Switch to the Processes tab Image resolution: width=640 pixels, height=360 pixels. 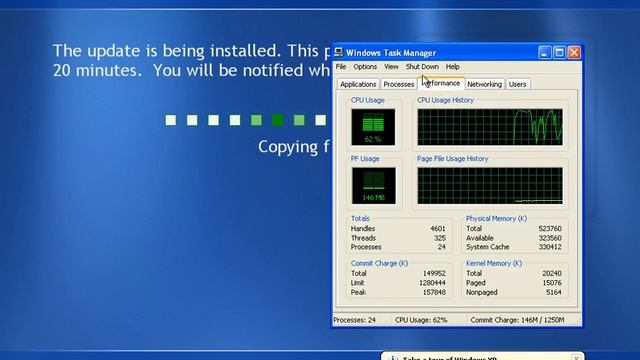(398, 84)
